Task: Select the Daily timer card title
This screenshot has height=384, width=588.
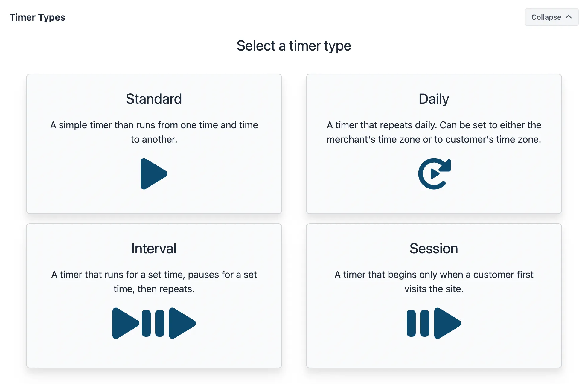Action: coord(434,99)
